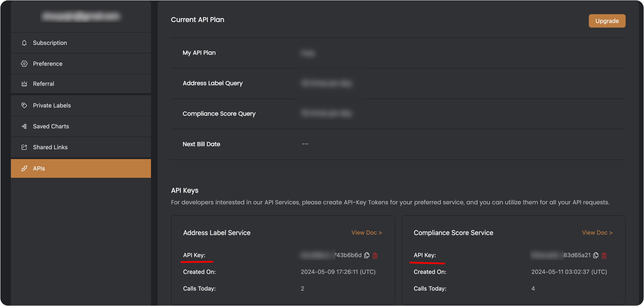Delete the Address Label Service API key
This screenshot has width=644, height=306.
[x=375, y=255]
